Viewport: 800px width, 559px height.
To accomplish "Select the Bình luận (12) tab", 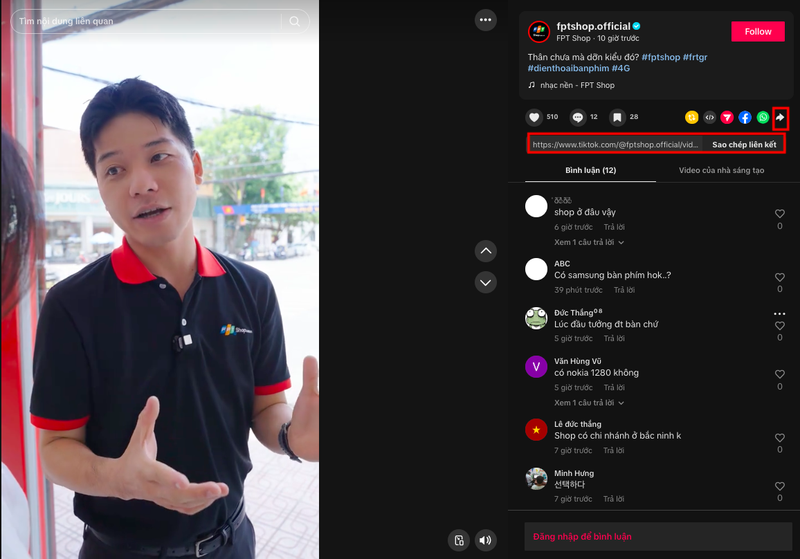I will point(590,170).
